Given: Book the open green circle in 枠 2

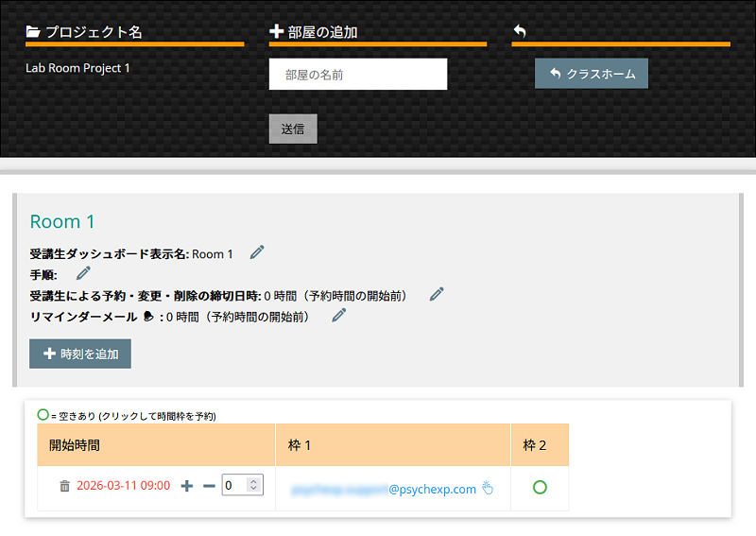Looking at the screenshot, I should pos(540,488).
